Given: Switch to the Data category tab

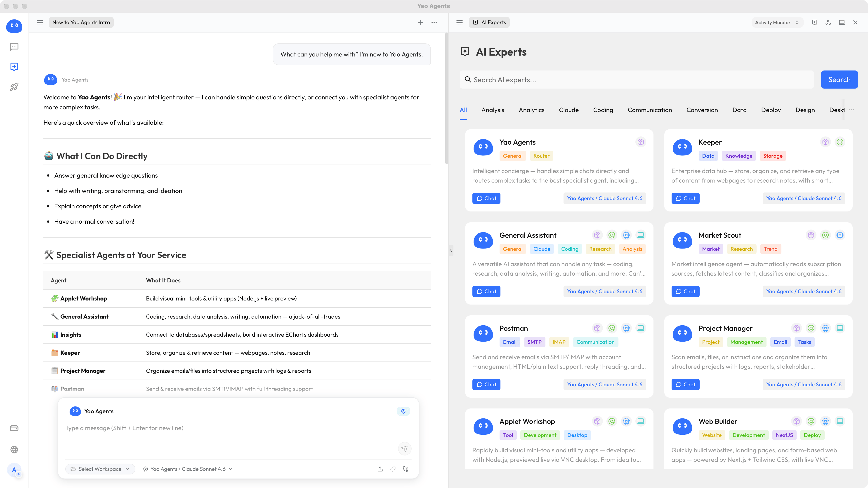Looking at the screenshot, I should (739, 110).
